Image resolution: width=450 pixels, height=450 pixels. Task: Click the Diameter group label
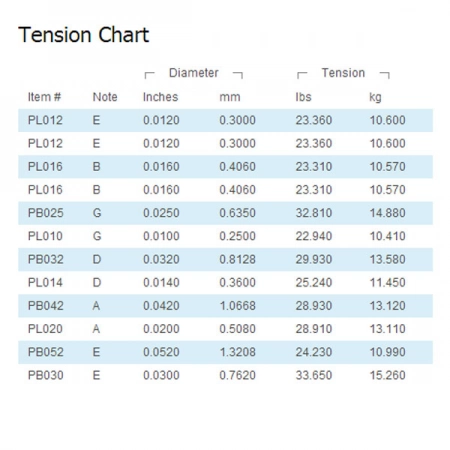click(194, 73)
